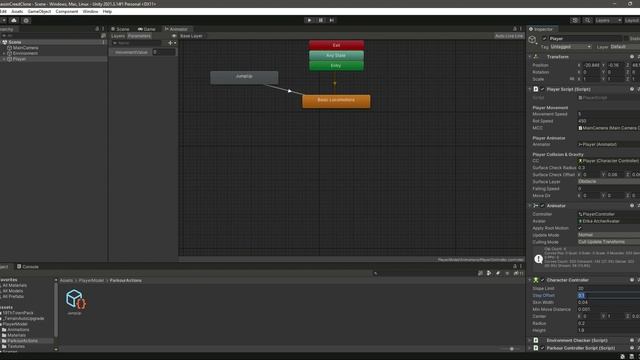Open the Window menu
Viewport: 640px width, 360px height.
[x=90, y=11]
